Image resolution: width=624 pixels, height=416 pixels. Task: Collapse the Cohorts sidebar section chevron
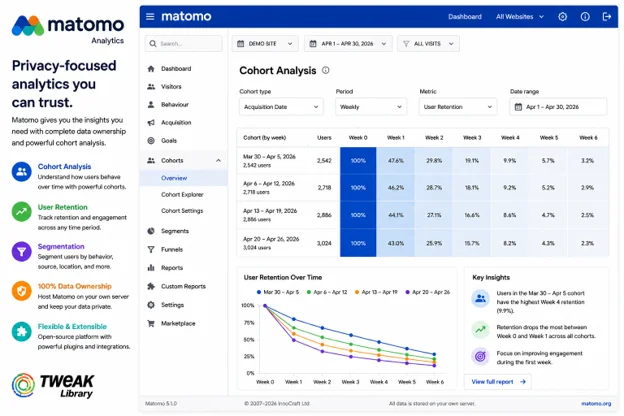(x=218, y=160)
